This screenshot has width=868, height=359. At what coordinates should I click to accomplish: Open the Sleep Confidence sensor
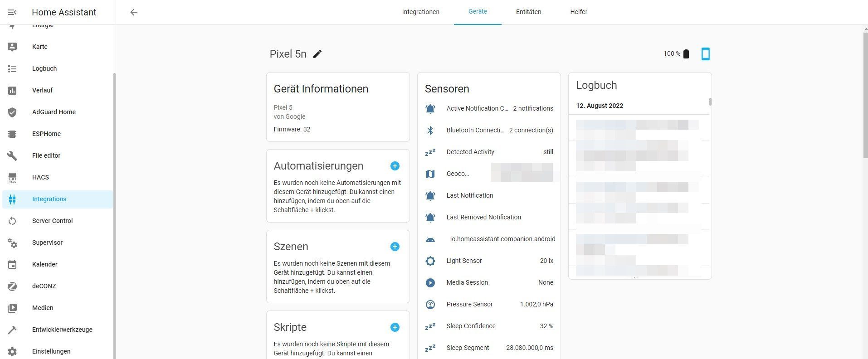point(489,326)
